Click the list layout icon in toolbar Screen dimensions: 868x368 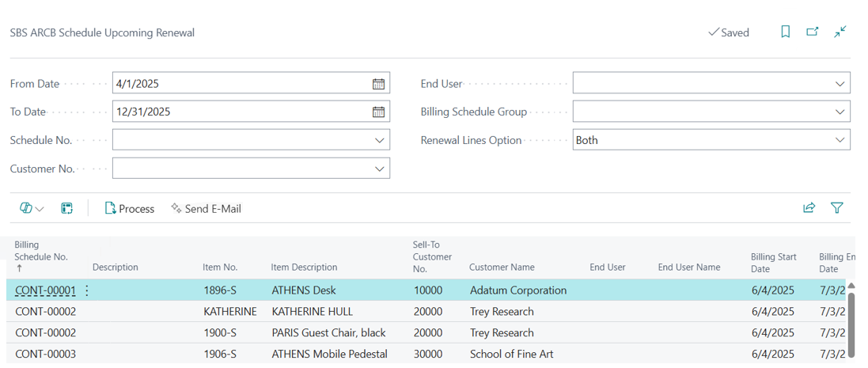pos(67,208)
